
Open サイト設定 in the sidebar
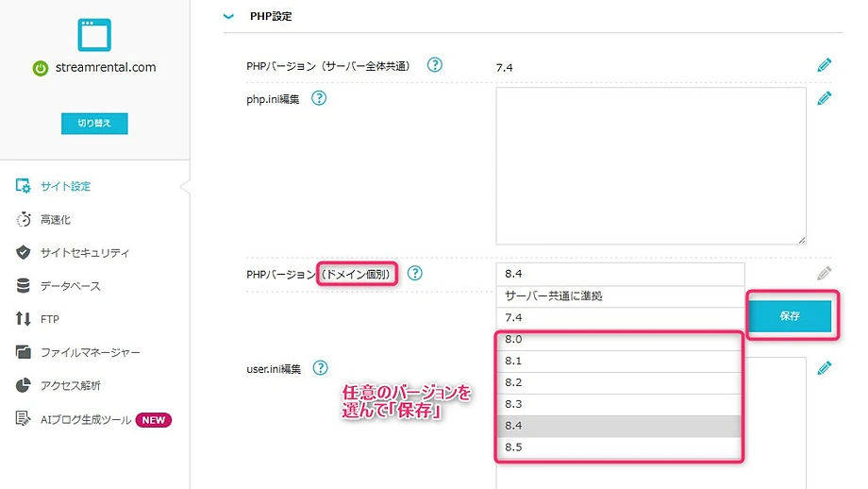pos(65,186)
